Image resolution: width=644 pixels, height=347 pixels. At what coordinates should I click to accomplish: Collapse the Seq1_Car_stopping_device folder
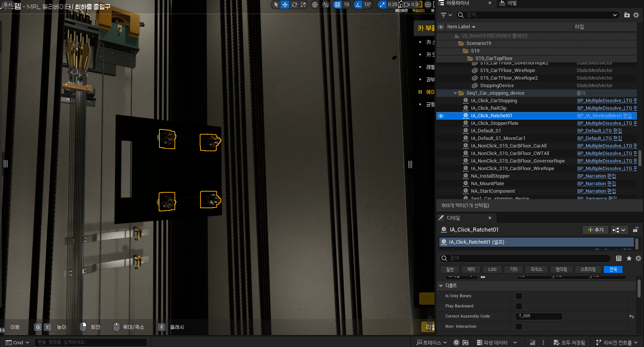point(455,93)
